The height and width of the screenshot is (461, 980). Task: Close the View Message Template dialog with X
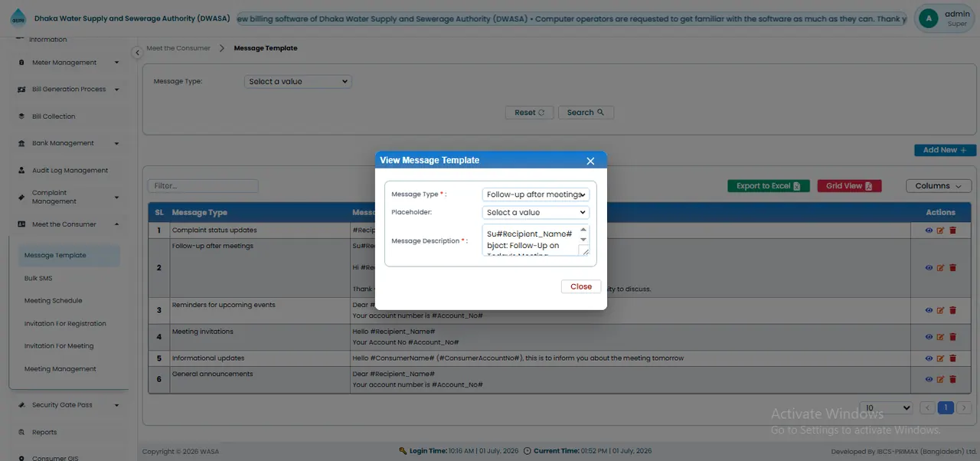tap(590, 161)
